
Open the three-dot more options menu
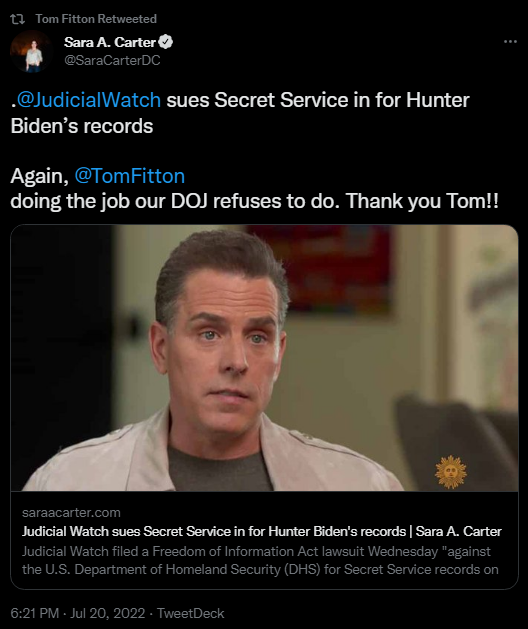(x=510, y=41)
